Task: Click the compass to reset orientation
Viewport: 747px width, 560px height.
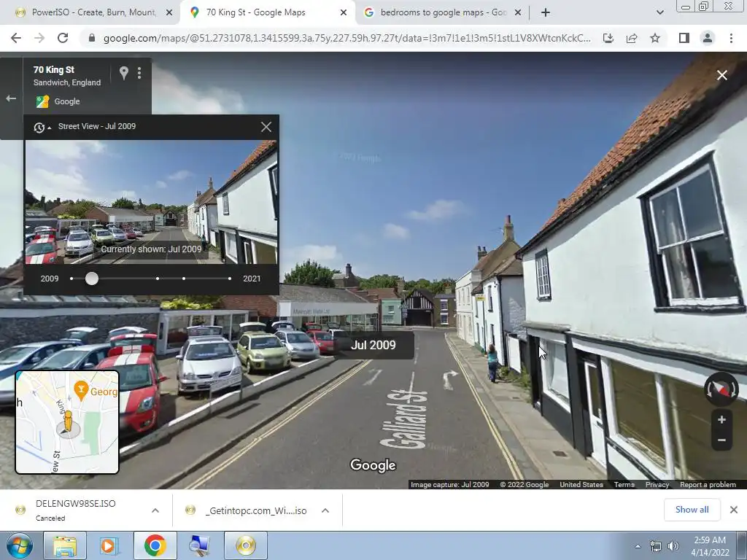Action: click(x=721, y=389)
